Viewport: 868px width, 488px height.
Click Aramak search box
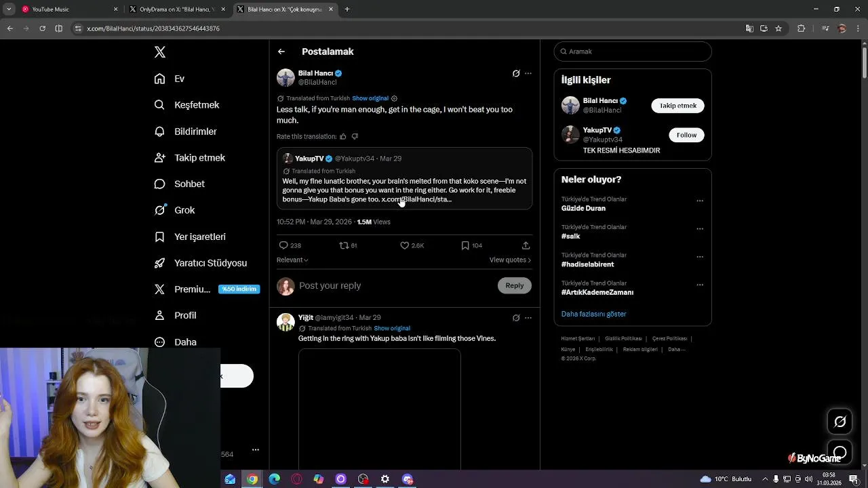point(633,52)
